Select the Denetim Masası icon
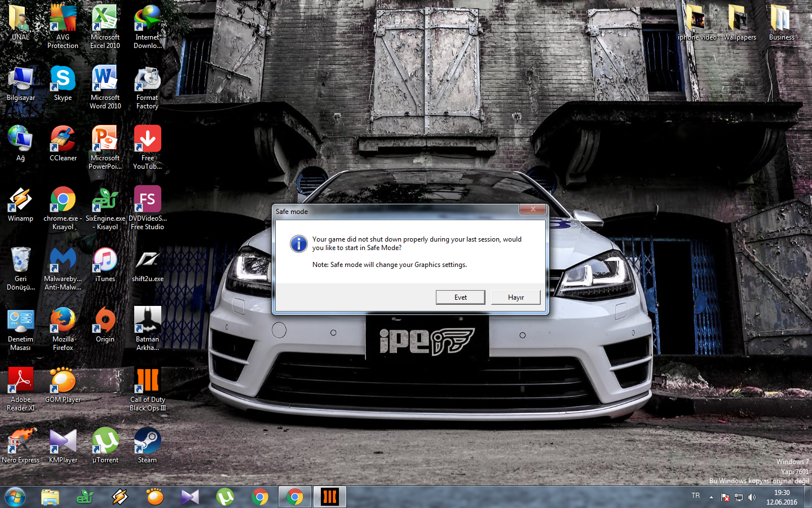 (20, 329)
